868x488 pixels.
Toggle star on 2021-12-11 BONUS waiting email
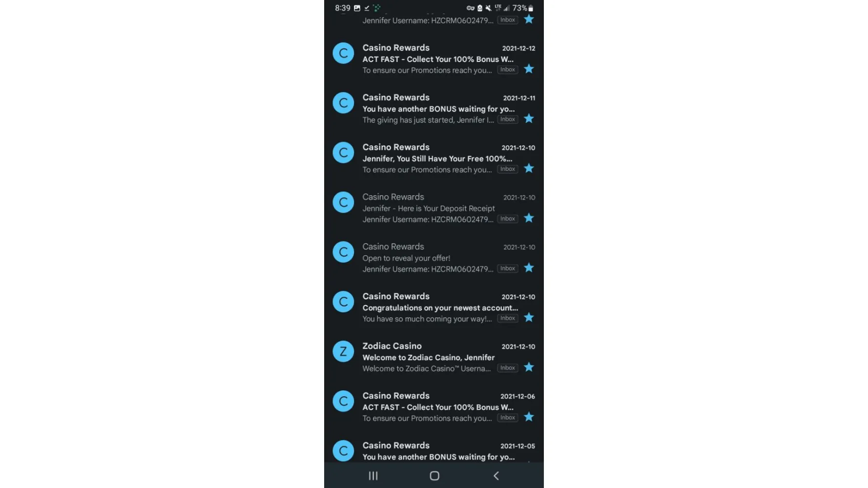point(529,119)
